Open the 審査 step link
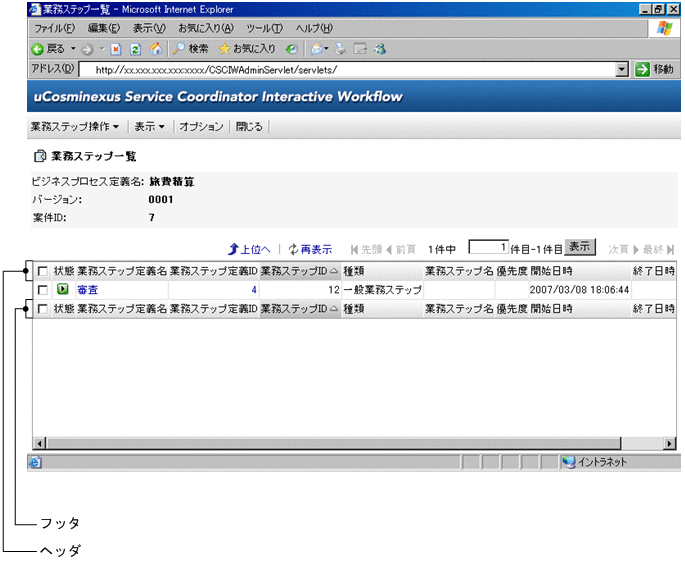 pos(87,290)
